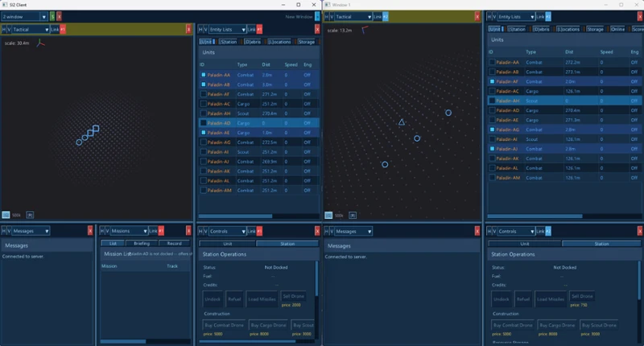Image resolution: width=644 pixels, height=346 pixels.
Task: Click the red X button beside green S
Action: click(x=59, y=16)
